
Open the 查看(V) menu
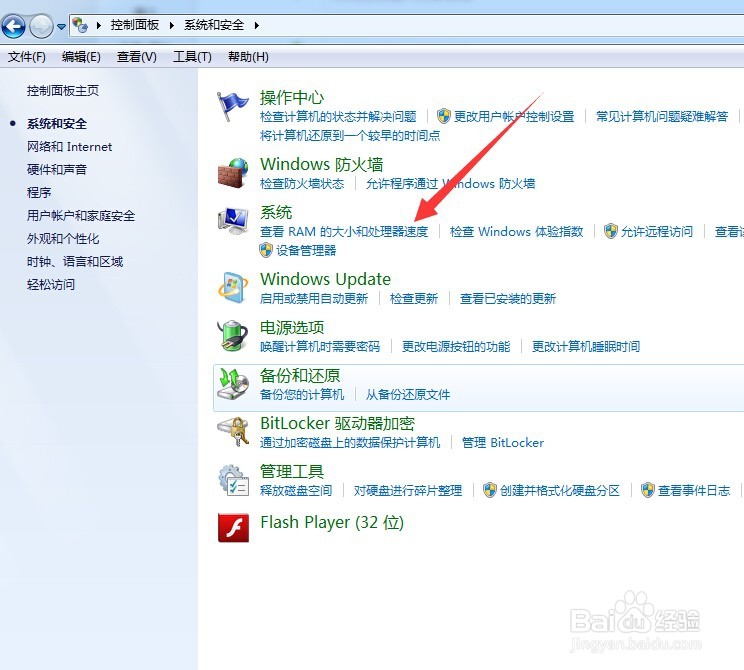click(x=137, y=57)
